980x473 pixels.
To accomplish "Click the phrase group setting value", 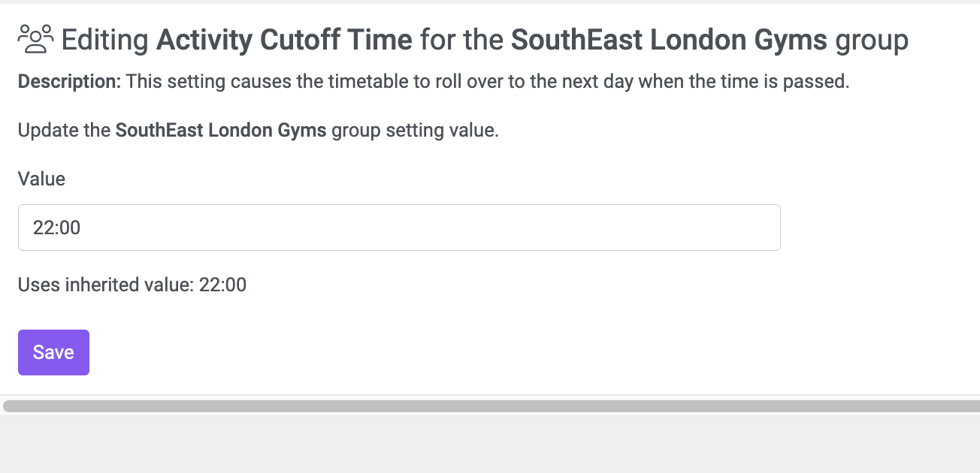I will click(415, 130).
